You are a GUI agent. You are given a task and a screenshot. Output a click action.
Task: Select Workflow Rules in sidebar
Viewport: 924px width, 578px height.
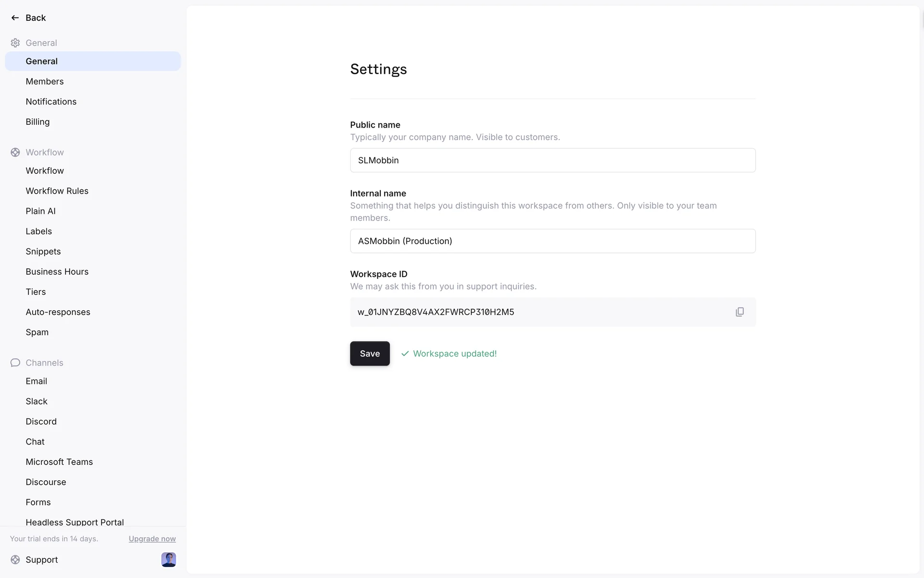[57, 191]
